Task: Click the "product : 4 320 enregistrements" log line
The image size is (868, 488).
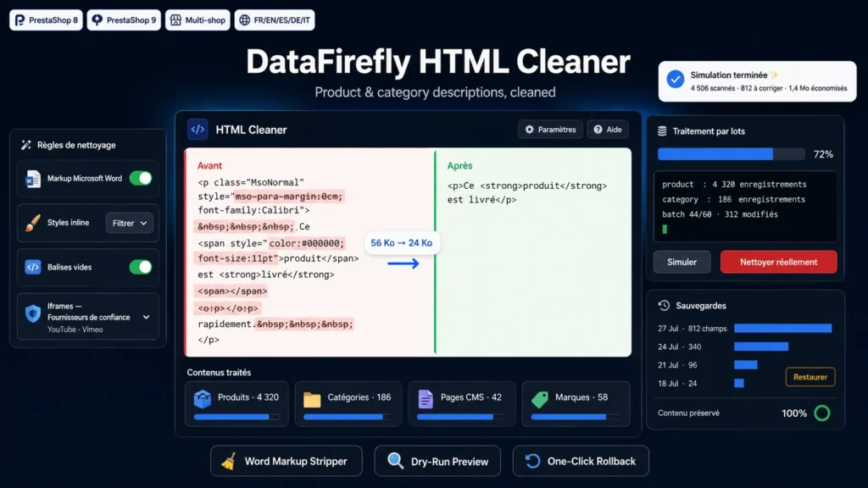Action: [734, 184]
